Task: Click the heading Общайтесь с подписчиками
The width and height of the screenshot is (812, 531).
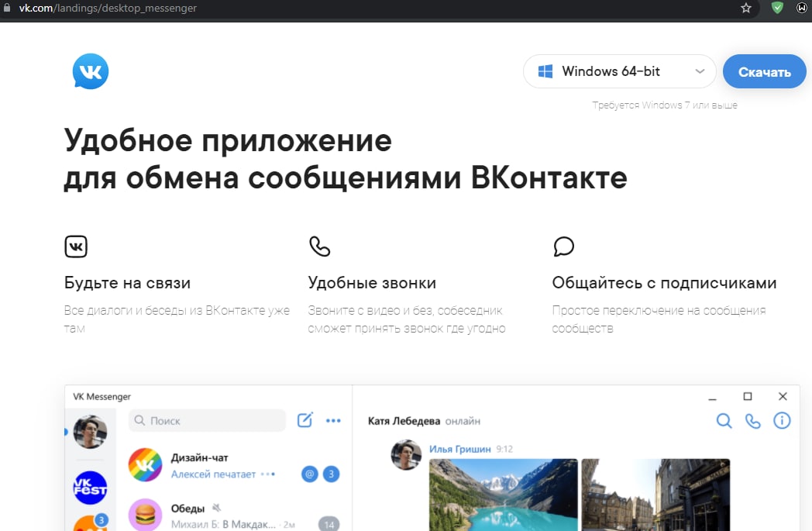Action: click(x=665, y=283)
